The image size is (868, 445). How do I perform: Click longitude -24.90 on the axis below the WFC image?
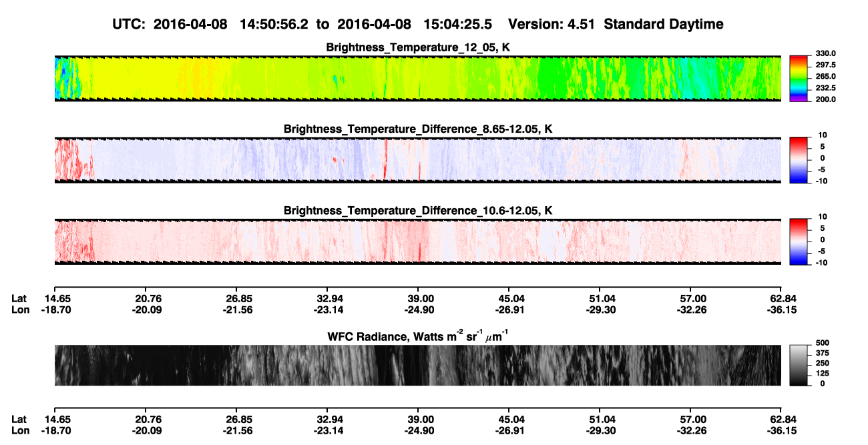point(419,431)
